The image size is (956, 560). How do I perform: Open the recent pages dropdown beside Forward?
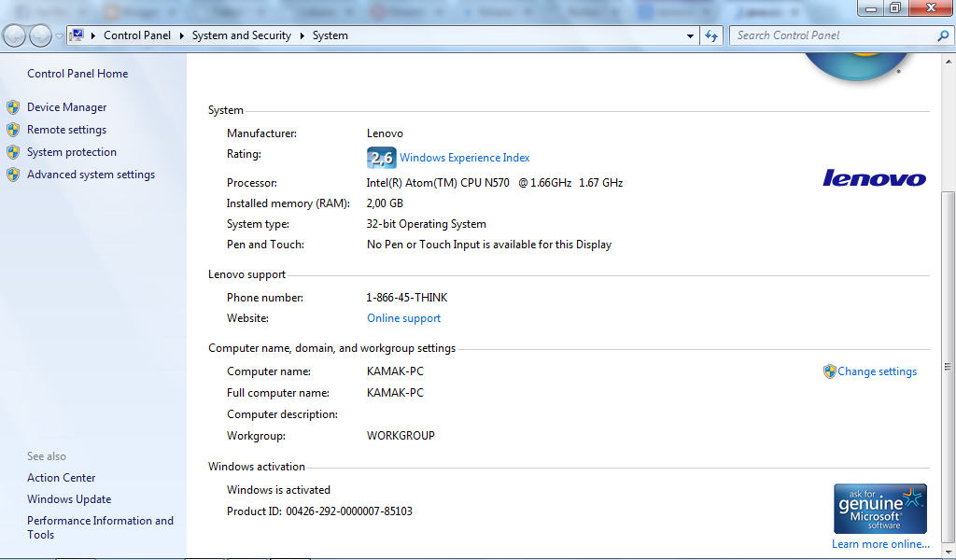(59, 36)
